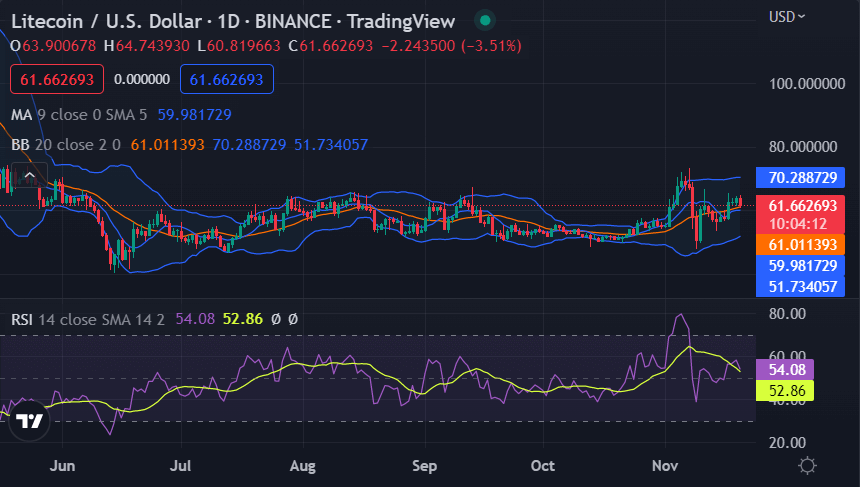Click the percent change (−3.51%) value
Viewport: 860px width, 487px height.
491,46
